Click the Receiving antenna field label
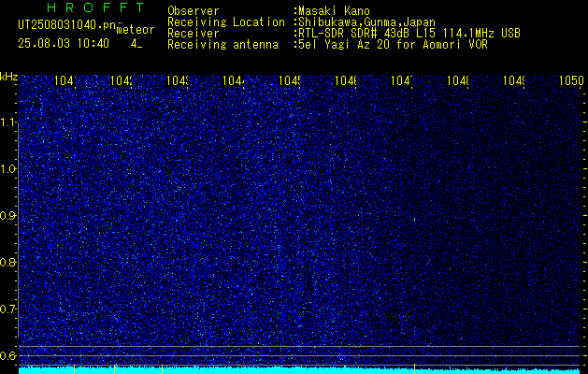 click(222, 45)
